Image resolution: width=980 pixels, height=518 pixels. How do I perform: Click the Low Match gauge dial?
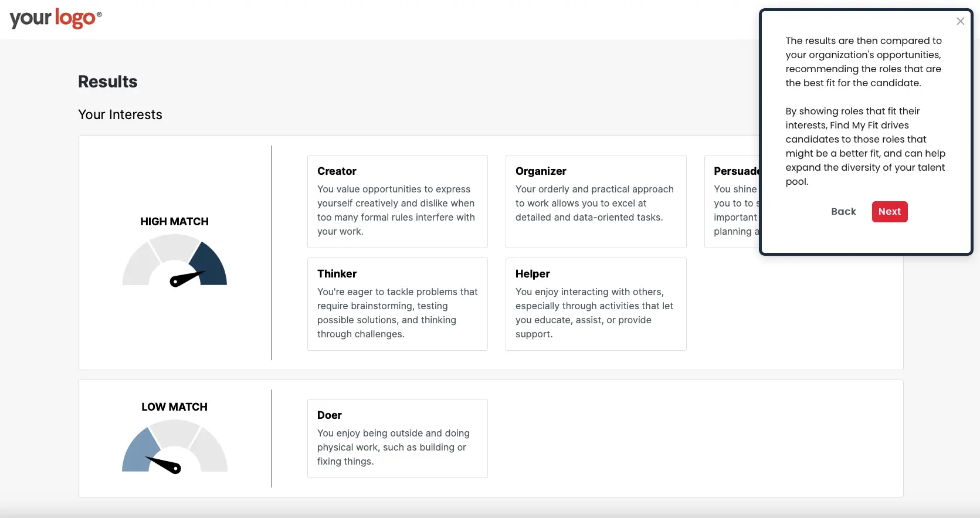tap(175, 448)
